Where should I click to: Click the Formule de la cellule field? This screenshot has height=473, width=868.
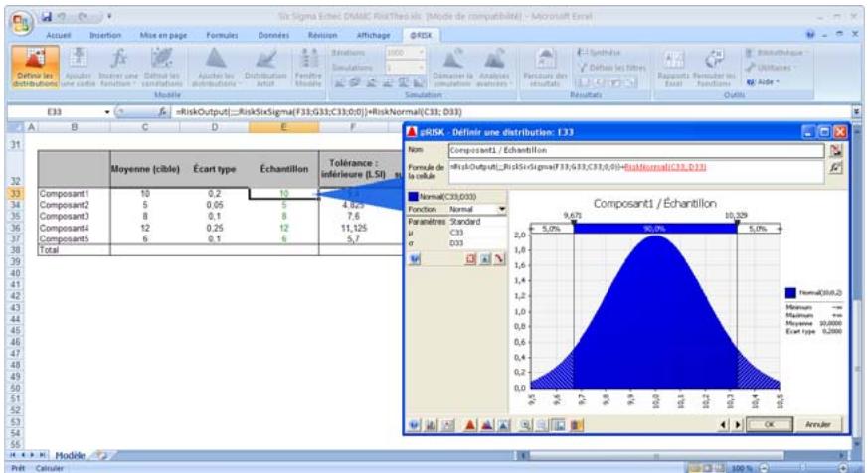(x=636, y=172)
